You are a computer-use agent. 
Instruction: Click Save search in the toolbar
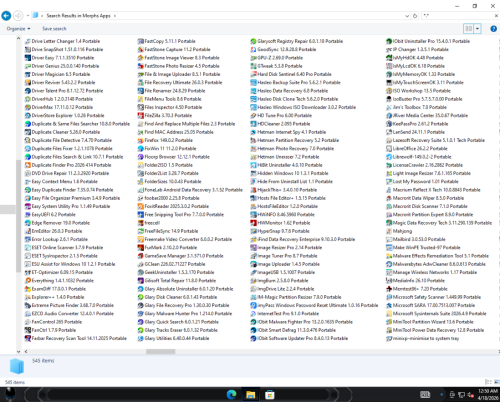click(54, 29)
